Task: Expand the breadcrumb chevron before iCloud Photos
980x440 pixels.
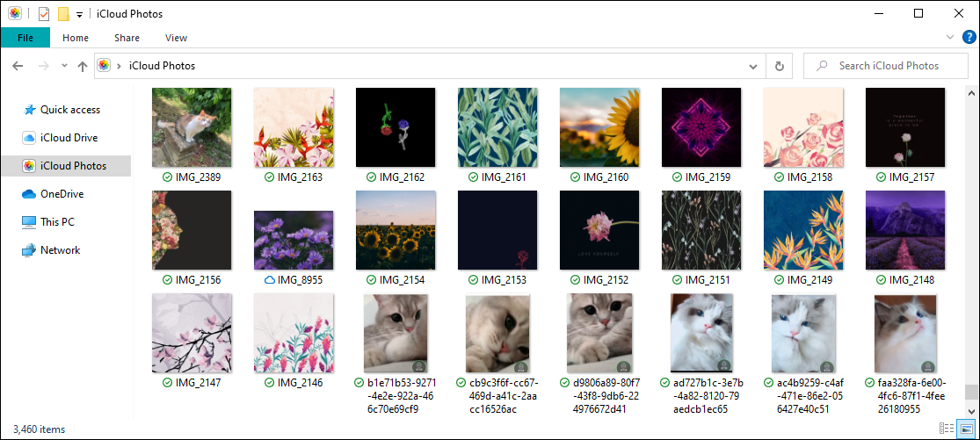Action: (x=119, y=66)
